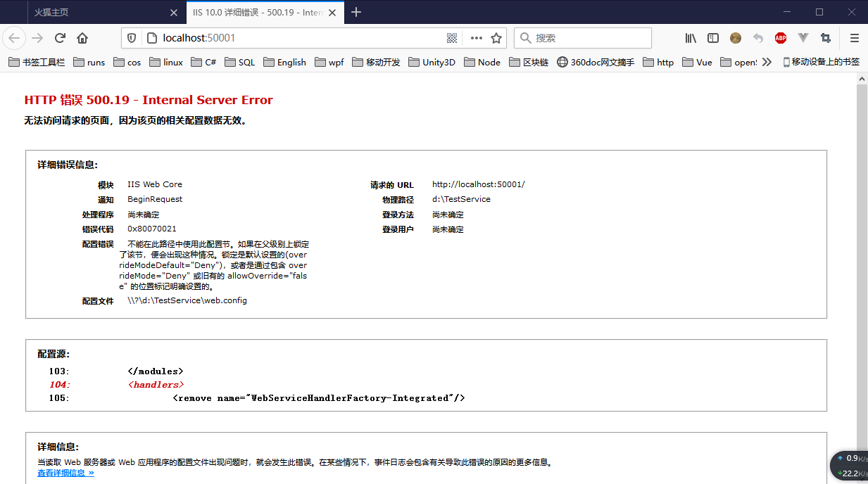Show site information from the page icon
Image resolution: width=868 pixels, height=484 pixels.
pos(151,38)
